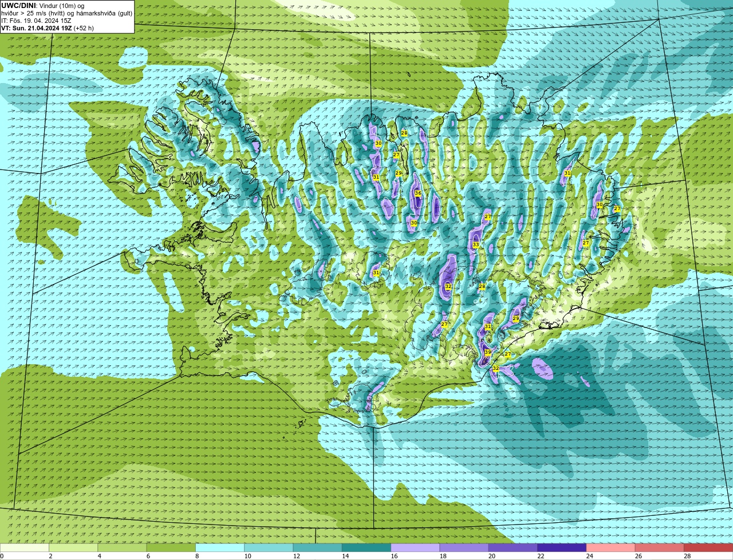The height and width of the screenshot is (560, 733).
Task: Select the 14–16 m/s dark teal legend swatch
Action: (x=366, y=548)
